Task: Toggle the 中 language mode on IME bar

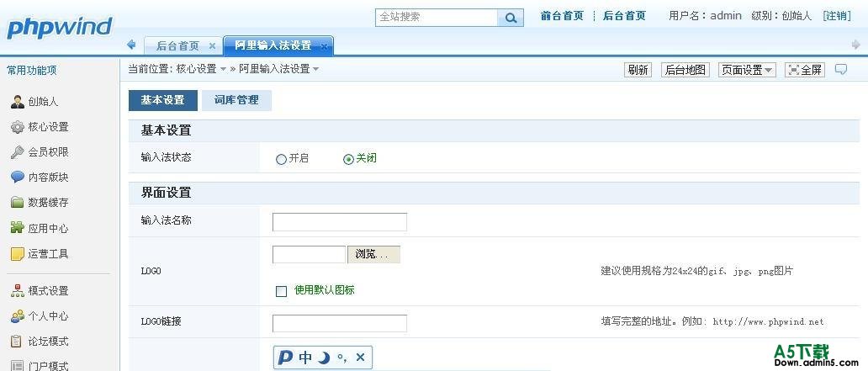Action: point(305,358)
